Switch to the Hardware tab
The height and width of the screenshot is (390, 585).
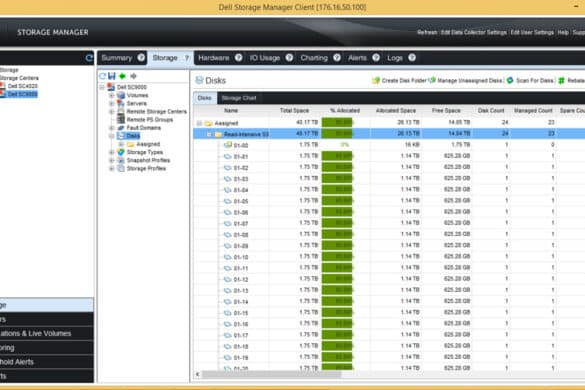click(x=213, y=58)
